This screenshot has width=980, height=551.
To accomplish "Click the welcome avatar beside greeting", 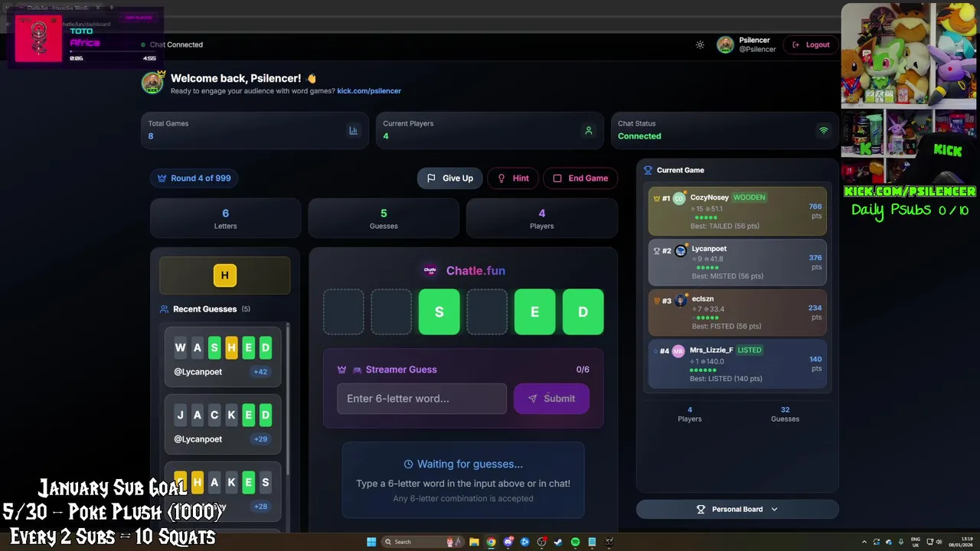I will (152, 83).
